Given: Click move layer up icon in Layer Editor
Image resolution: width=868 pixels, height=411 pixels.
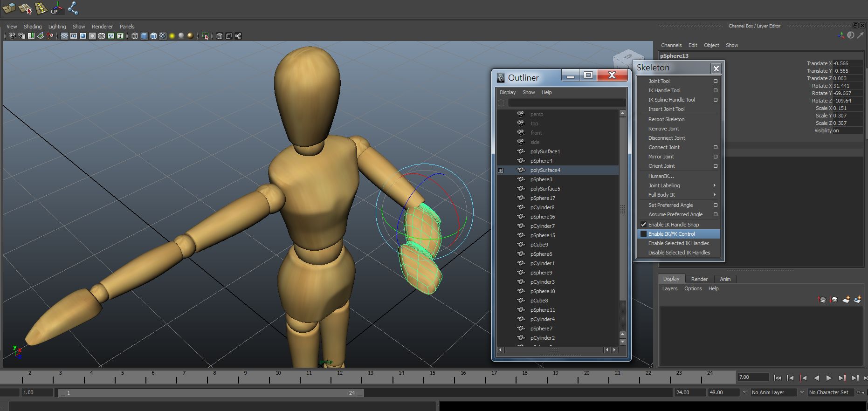Looking at the screenshot, I should click(x=822, y=300).
